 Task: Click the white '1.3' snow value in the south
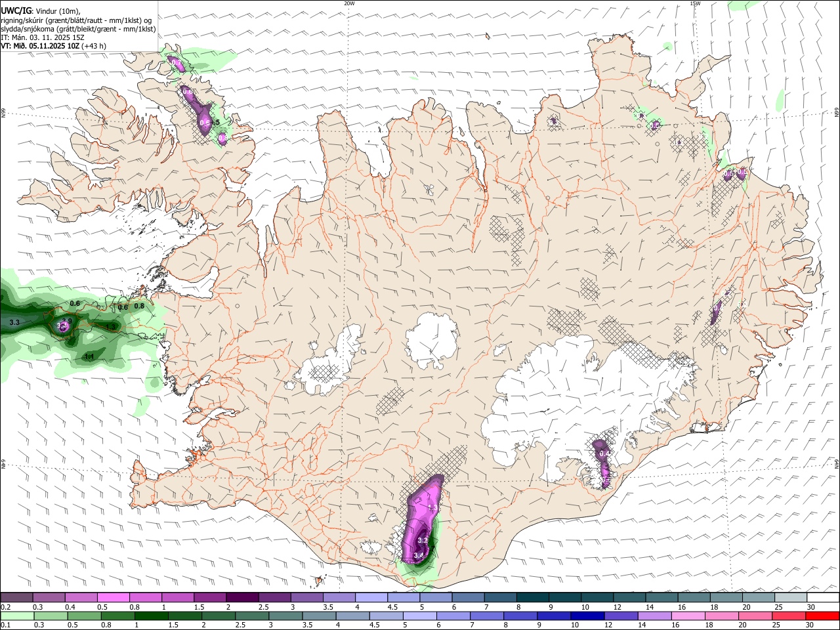coord(432,507)
